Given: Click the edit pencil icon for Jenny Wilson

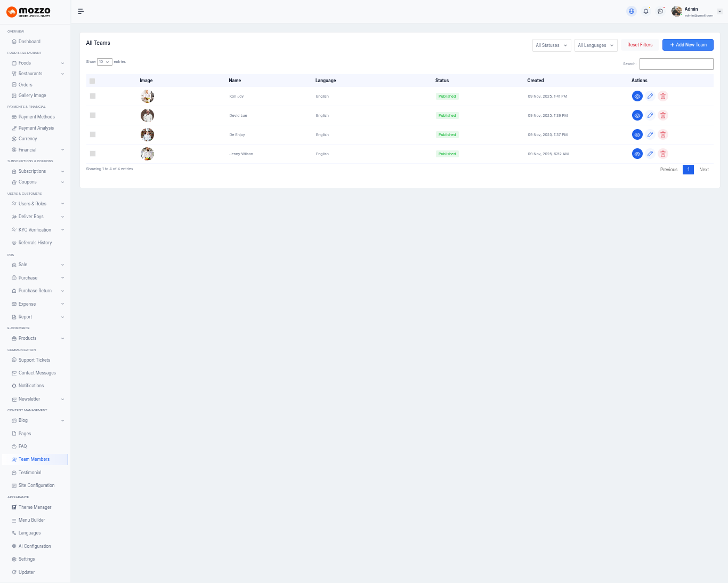Looking at the screenshot, I should [650, 154].
